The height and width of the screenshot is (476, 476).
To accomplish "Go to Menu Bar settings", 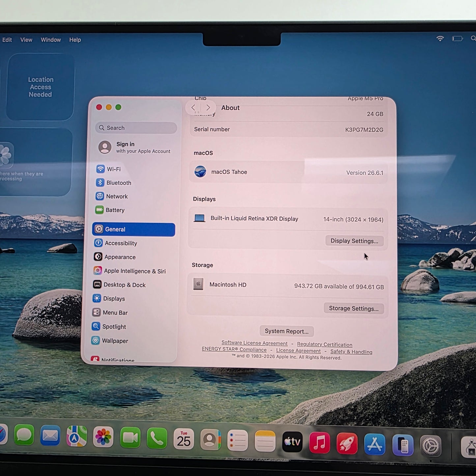I will (133, 313).
